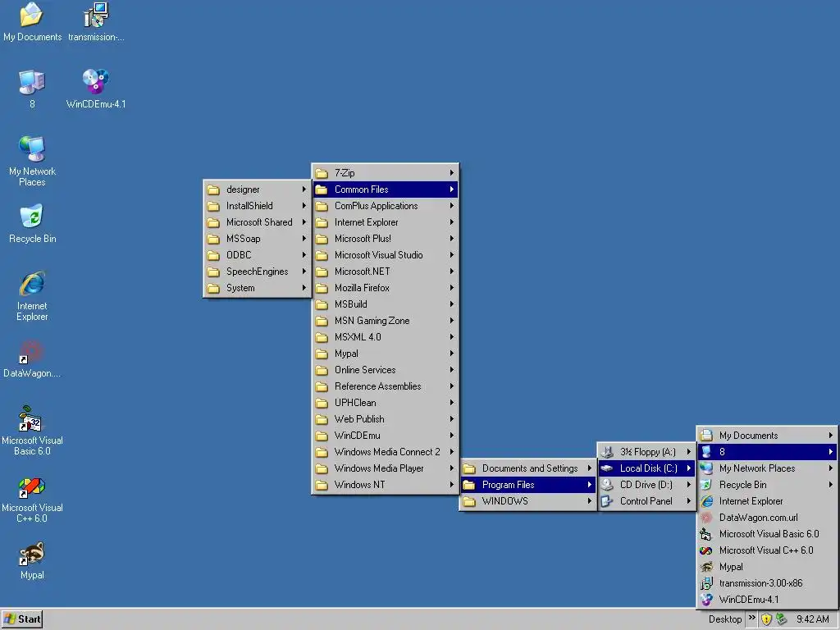
Task: Select the Mypal raccoon desktop icon
Action: (x=32, y=560)
